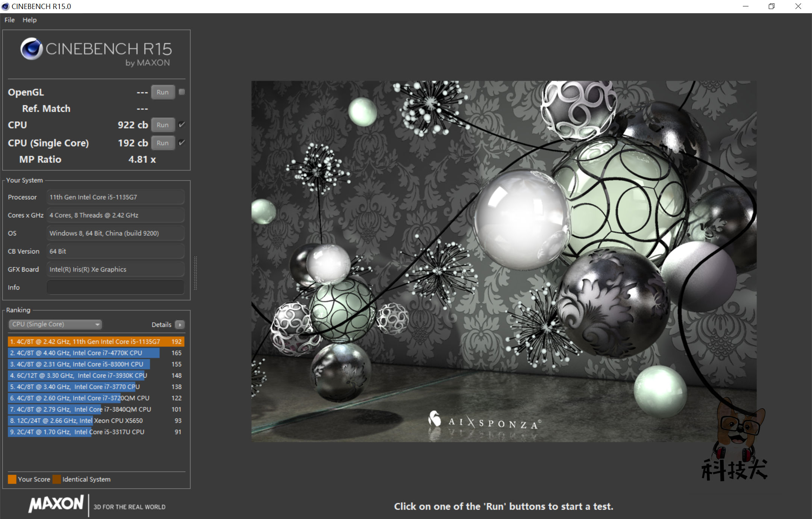Click the empty Info input field
The image size is (812, 519).
115,287
